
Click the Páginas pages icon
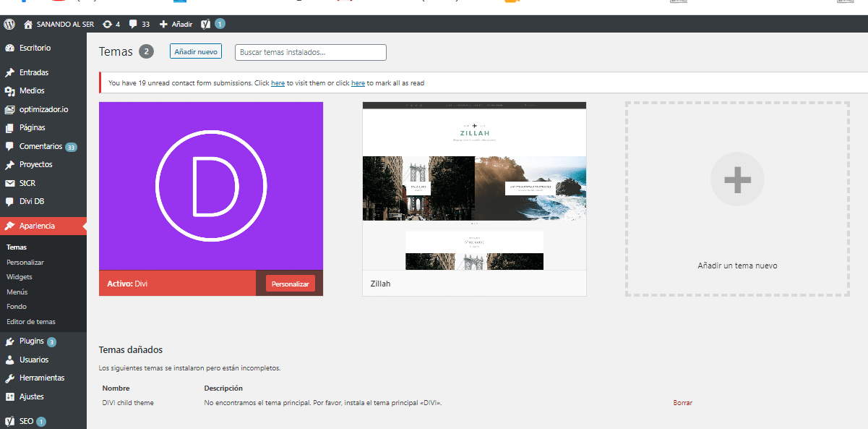[x=9, y=128]
